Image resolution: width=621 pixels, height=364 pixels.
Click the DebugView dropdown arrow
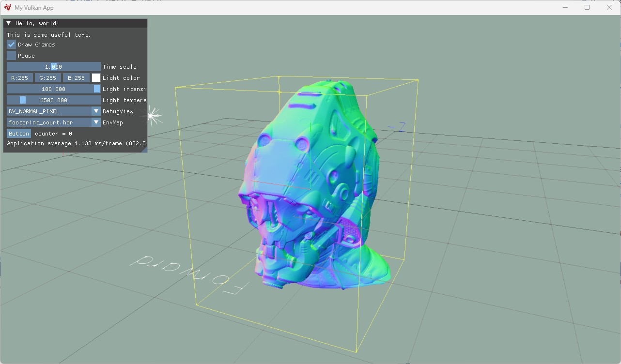point(96,111)
